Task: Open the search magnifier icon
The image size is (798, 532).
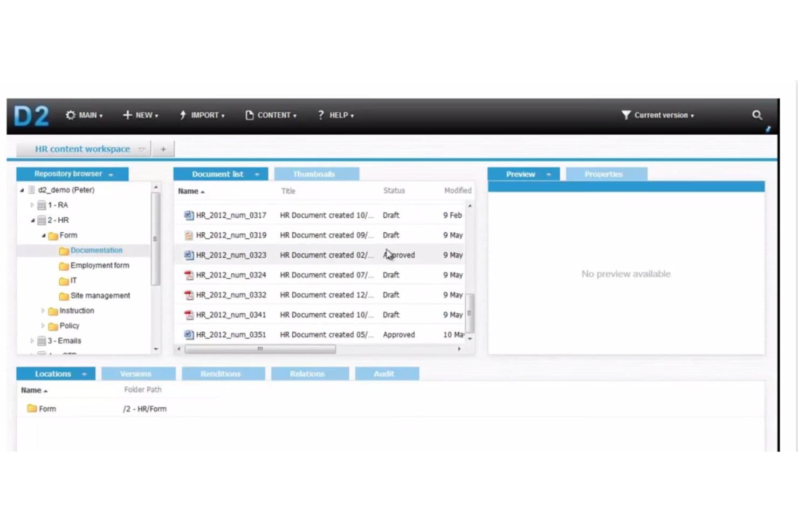Action: pyautogui.click(x=757, y=115)
